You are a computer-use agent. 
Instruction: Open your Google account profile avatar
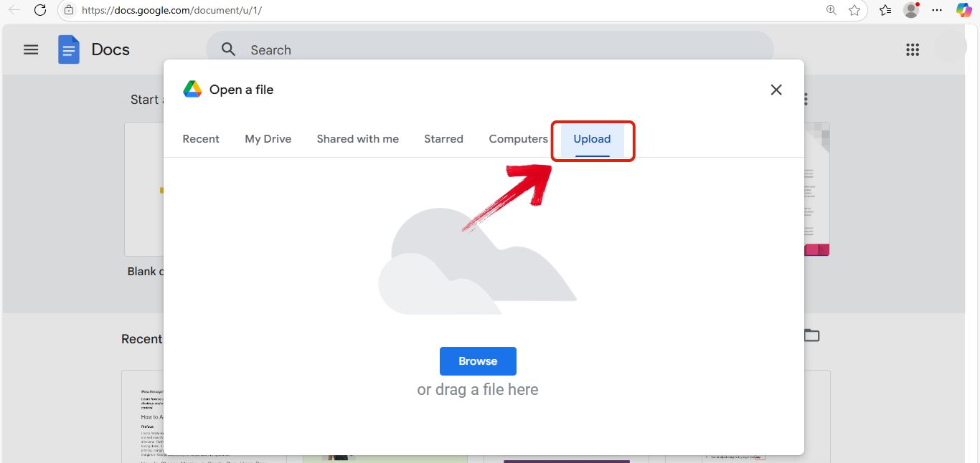(x=911, y=10)
